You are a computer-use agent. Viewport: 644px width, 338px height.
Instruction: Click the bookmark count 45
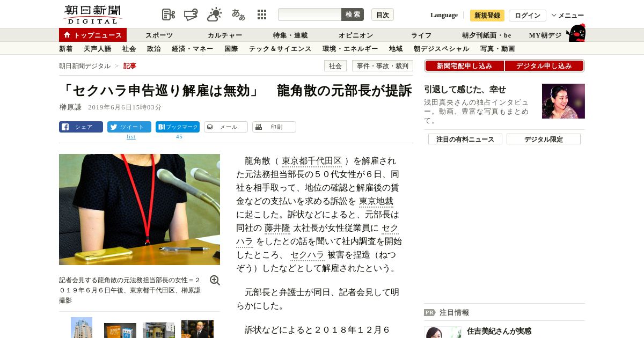[179, 137]
